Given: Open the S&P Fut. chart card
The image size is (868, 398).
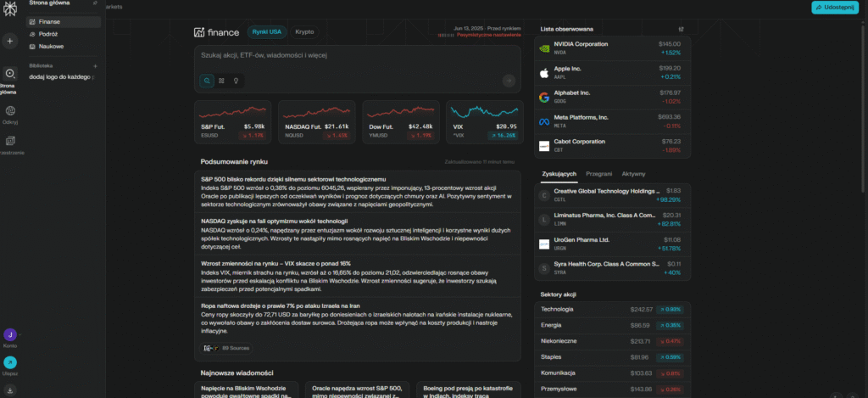Looking at the screenshot, I should point(232,121).
